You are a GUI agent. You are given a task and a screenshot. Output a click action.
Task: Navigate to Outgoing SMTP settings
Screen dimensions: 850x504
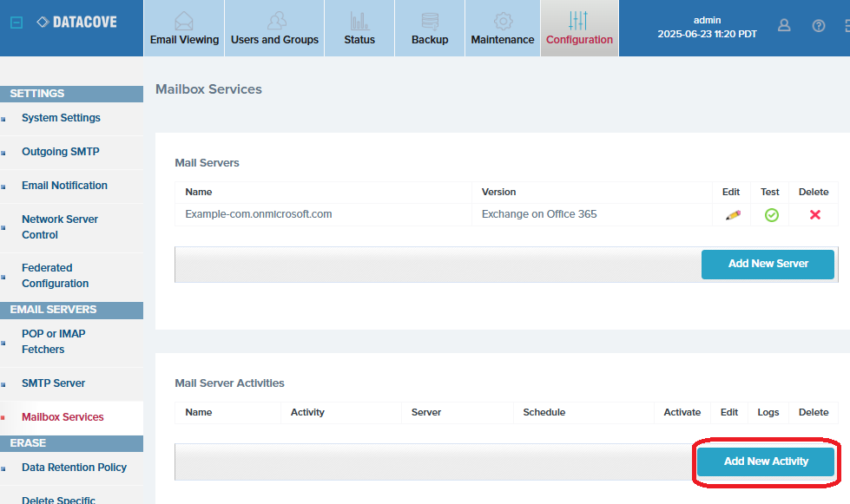pyautogui.click(x=61, y=152)
